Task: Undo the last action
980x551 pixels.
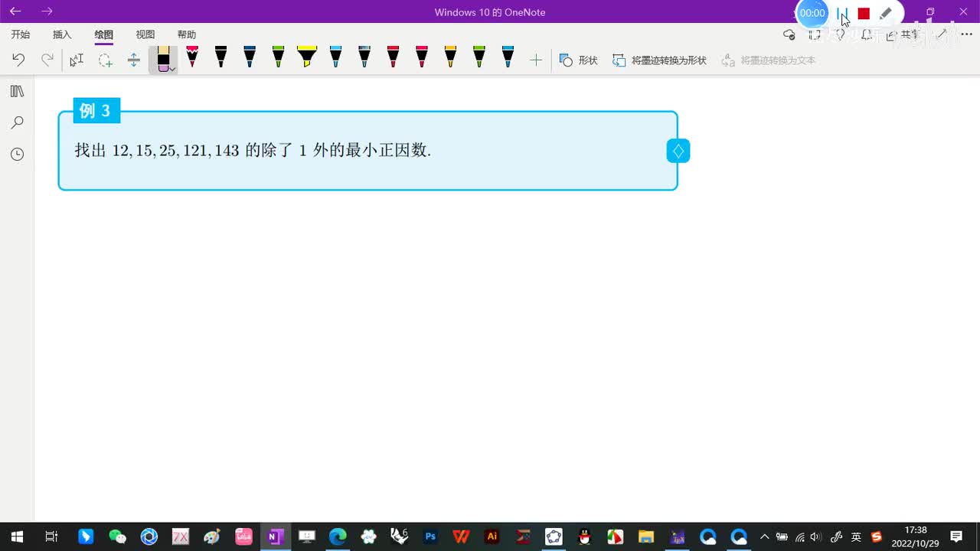Action: click(18, 60)
